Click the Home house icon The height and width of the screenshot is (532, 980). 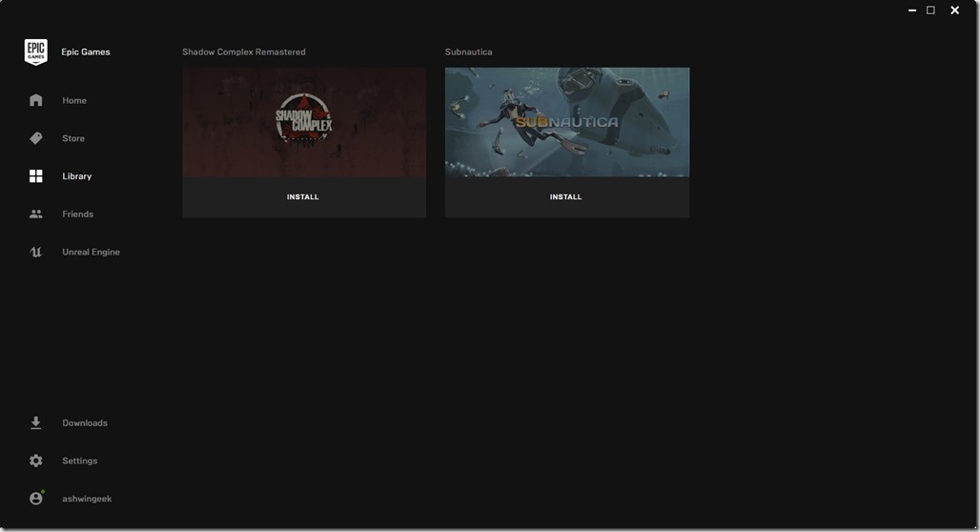[x=36, y=100]
